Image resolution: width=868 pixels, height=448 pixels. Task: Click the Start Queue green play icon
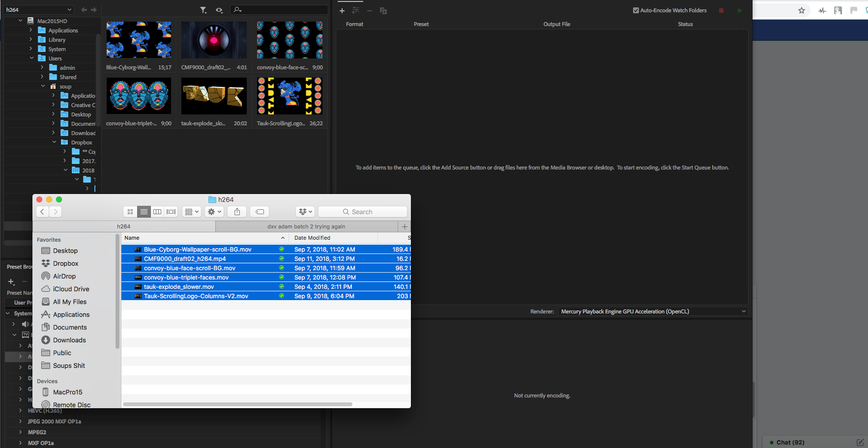pos(739,10)
